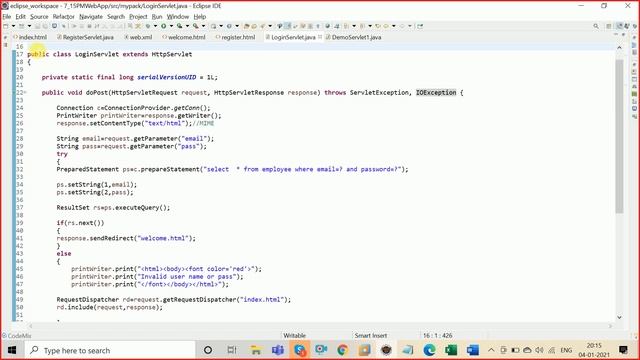Open the Open Perspective icon

(609, 26)
